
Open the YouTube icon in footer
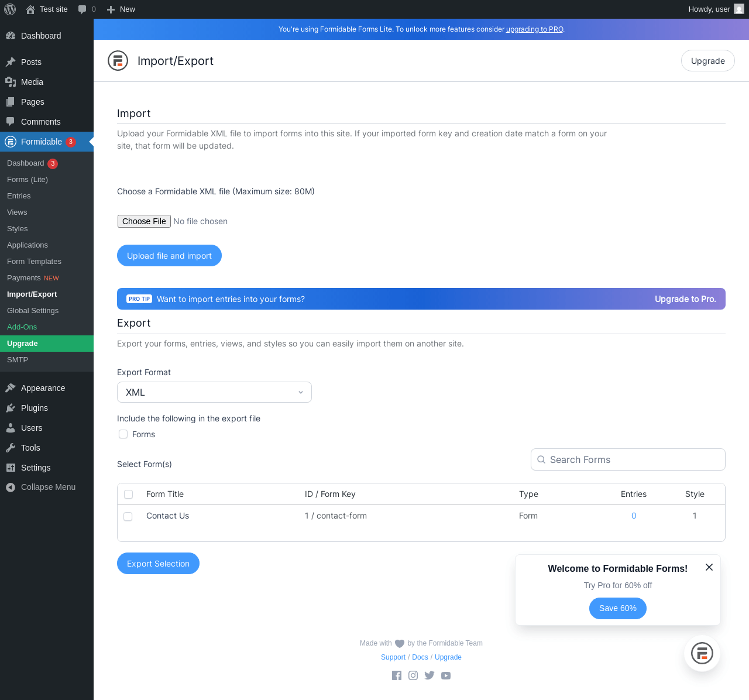click(446, 675)
